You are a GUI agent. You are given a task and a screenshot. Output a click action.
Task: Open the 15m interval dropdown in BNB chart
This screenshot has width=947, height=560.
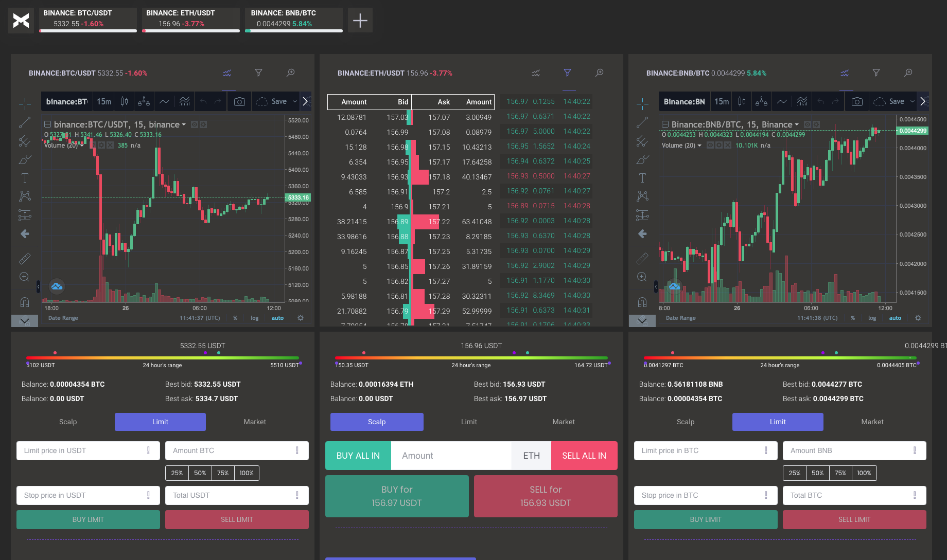tap(722, 101)
